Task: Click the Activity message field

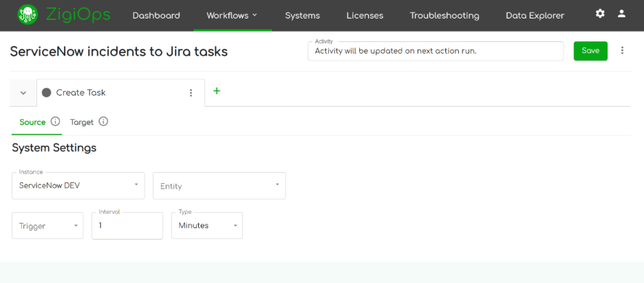Action: point(436,51)
